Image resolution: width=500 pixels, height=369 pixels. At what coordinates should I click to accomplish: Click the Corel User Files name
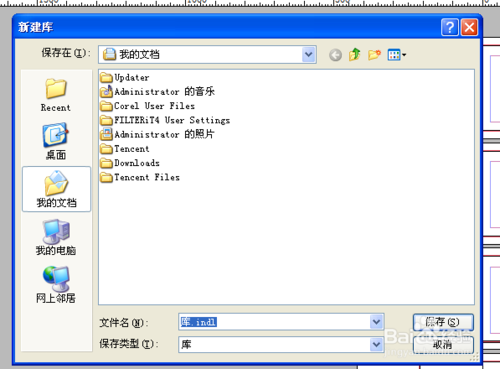[x=154, y=106]
